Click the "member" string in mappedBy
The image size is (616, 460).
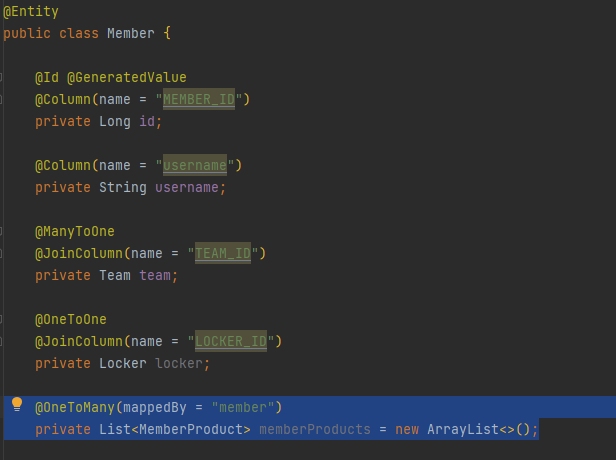(243, 407)
